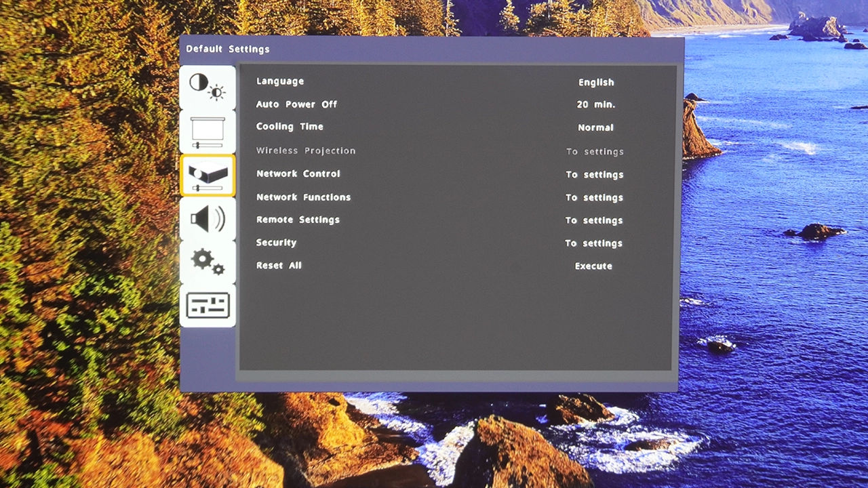Open the Audio speaker settings tab
Image resolution: width=868 pixels, height=488 pixels.
tap(208, 219)
